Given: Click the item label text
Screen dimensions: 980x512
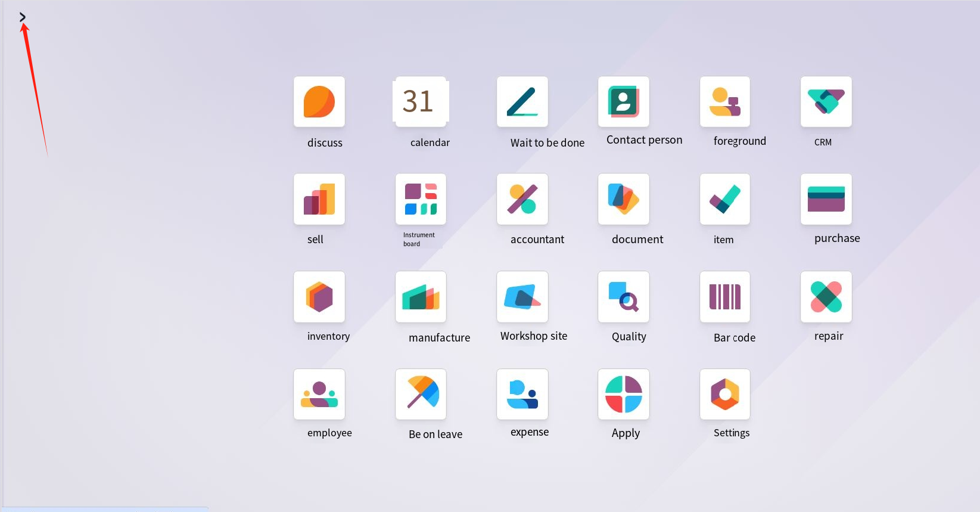Looking at the screenshot, I should (723, 240).
